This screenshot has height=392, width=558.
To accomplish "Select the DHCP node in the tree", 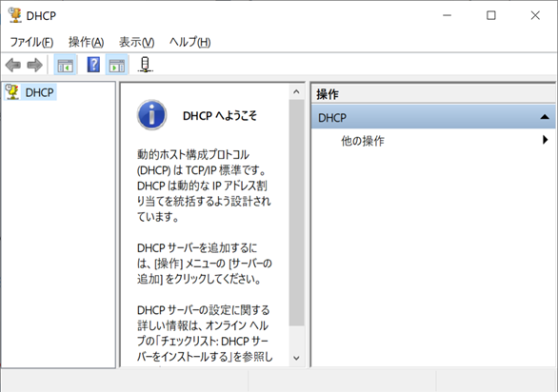I will click(30, 92).
